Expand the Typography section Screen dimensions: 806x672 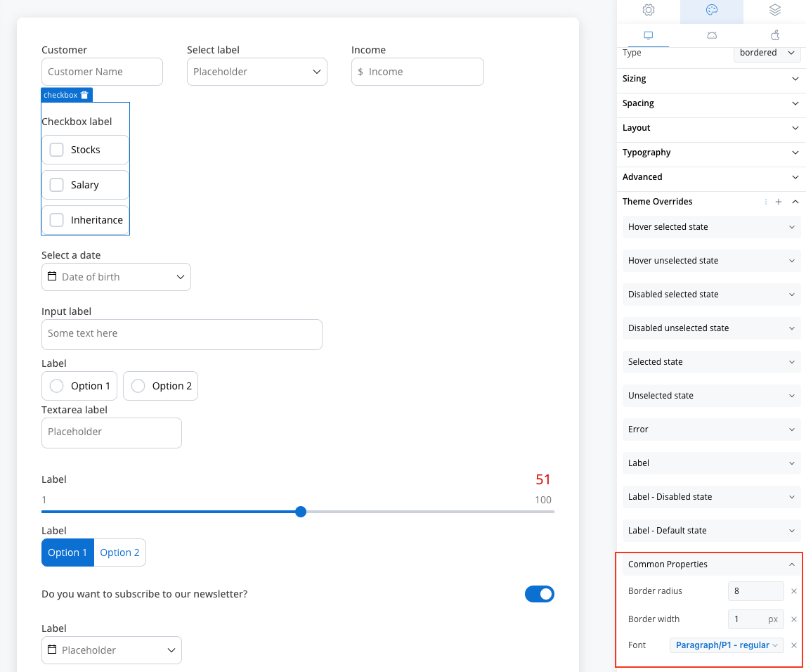coord(711,153)
